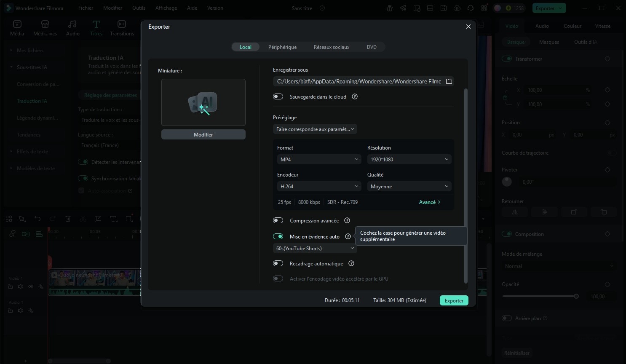Toggle the Composition switch in the properties panel
This screenshot has height=364, width=626.
click(507, 234)
